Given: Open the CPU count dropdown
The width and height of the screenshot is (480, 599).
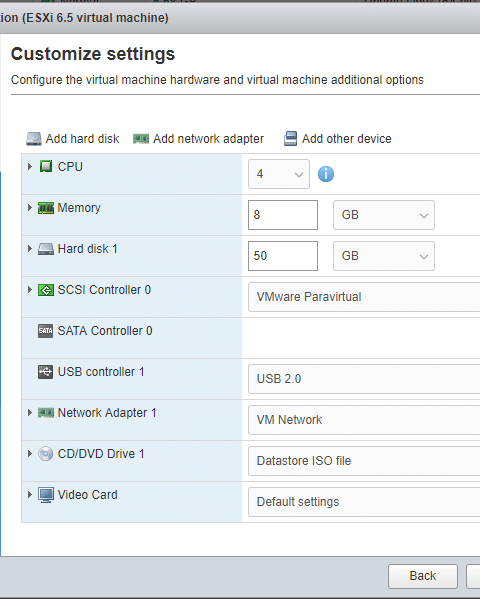Looking at the screenshot, I should coord(279,174).
